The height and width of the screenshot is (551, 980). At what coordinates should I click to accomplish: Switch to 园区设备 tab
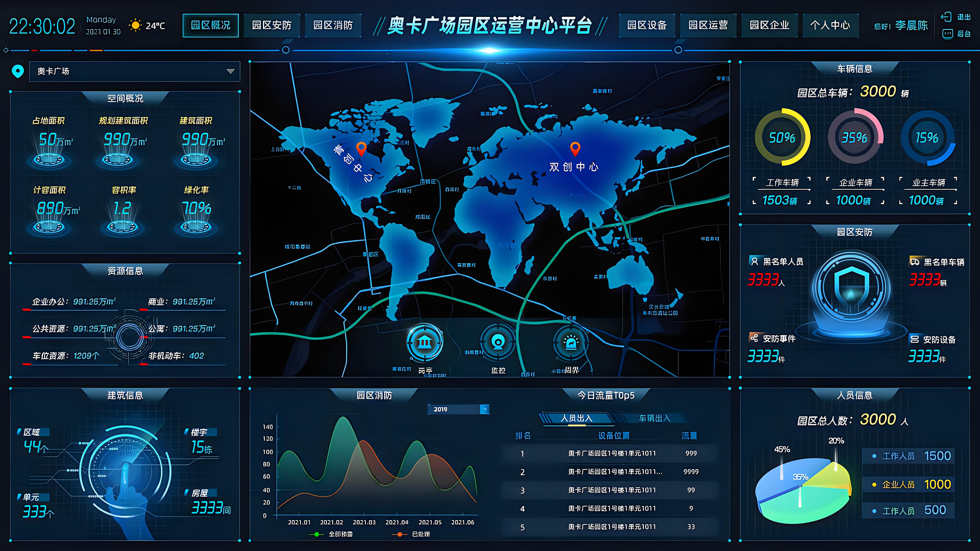(x=647, y=25)
